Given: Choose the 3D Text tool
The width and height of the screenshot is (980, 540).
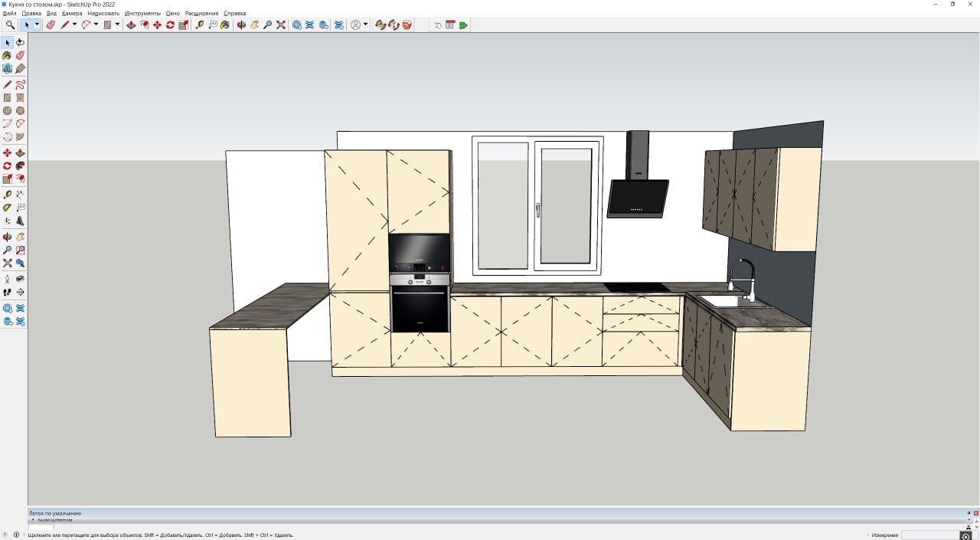Looking at the screenshot, I should 20,221.
